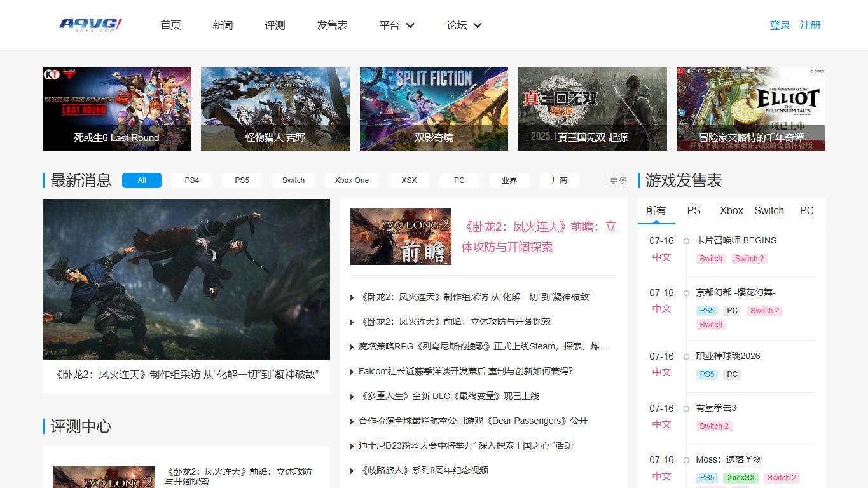Expand the 论坛 dropdown menu

click(464, 25)
